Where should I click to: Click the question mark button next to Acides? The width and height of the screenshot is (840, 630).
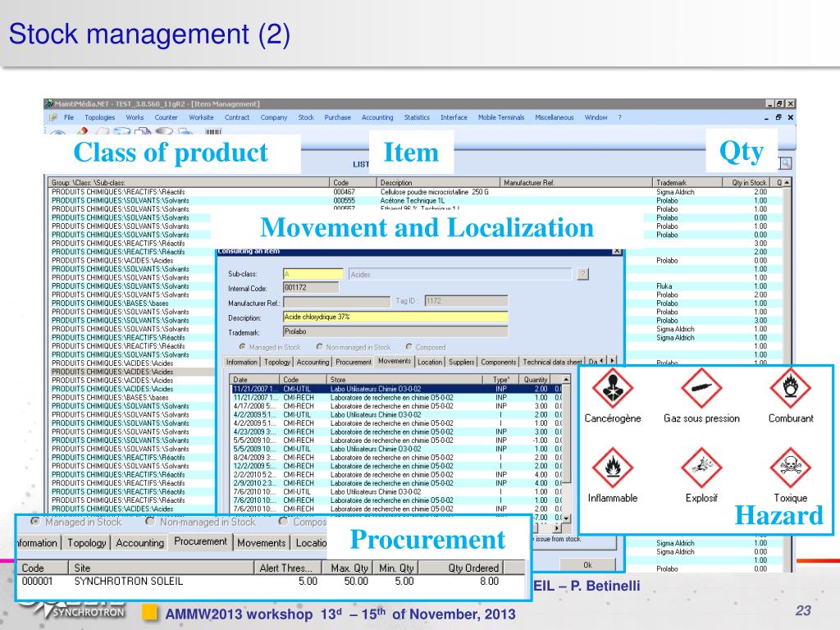coord(583,274)
